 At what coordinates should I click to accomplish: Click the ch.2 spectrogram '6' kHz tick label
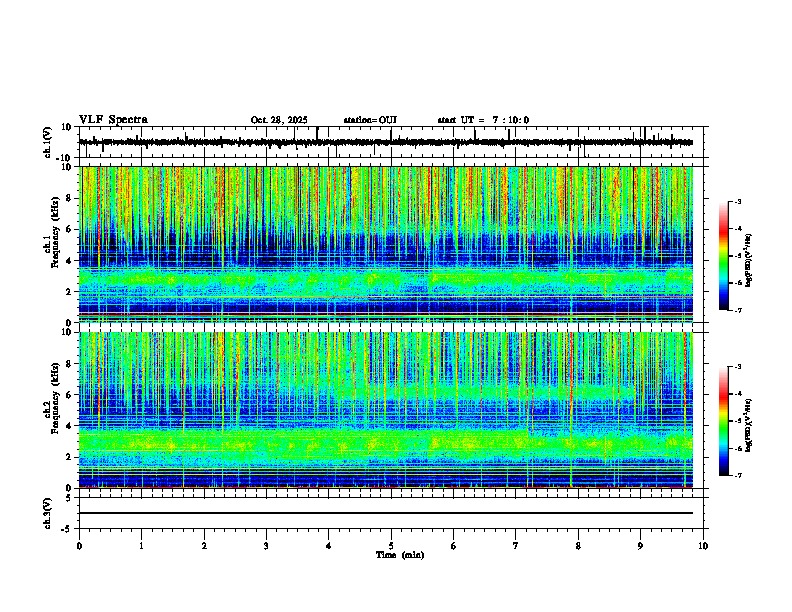[69, 395]
